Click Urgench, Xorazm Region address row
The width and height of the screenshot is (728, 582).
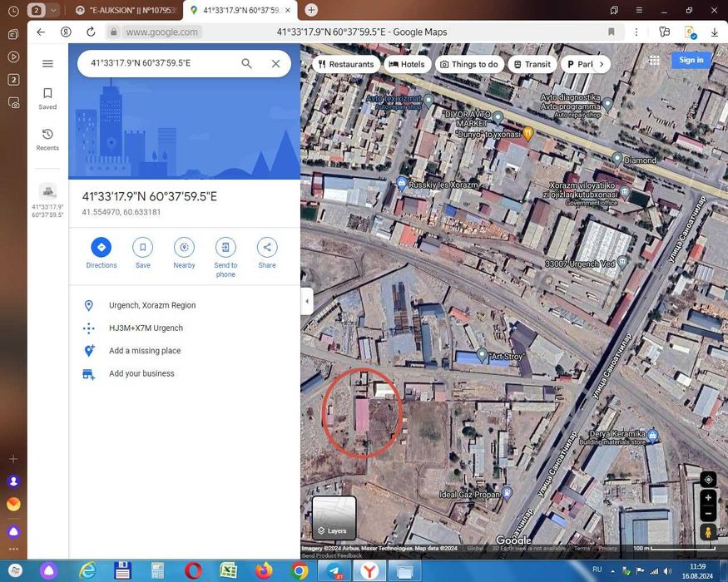[185, 305]
